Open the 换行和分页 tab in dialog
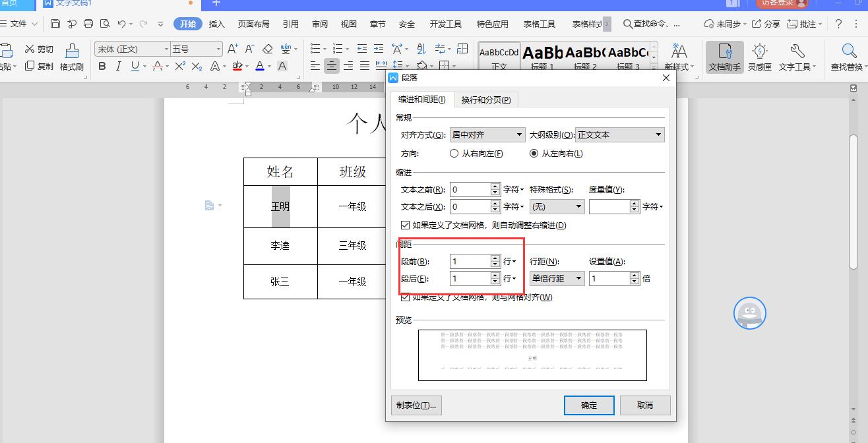 486,100
